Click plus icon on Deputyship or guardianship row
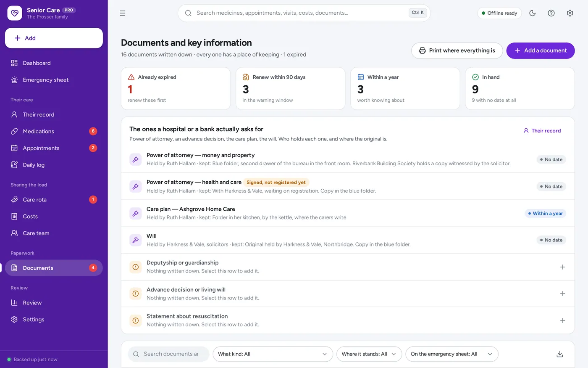 563,267
